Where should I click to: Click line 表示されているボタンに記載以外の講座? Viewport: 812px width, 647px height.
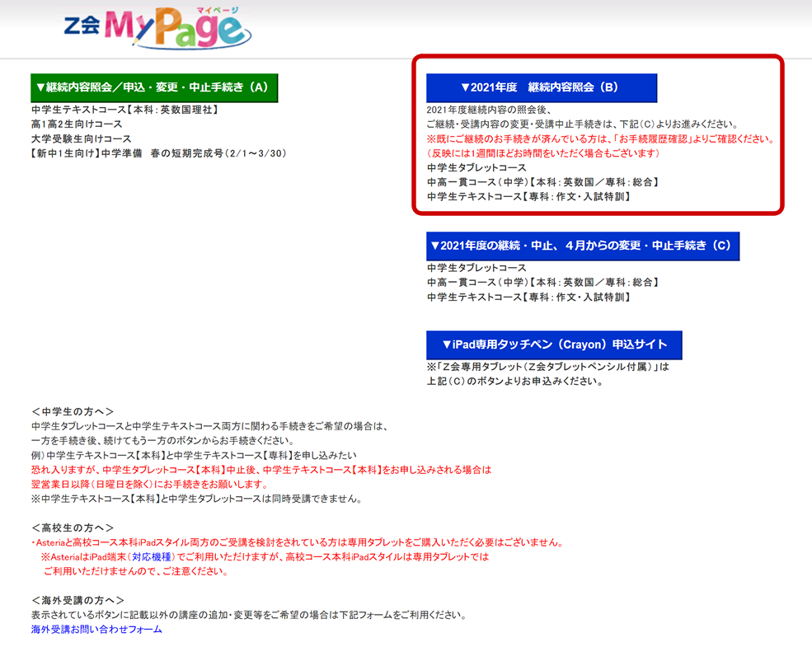(250, 614)
